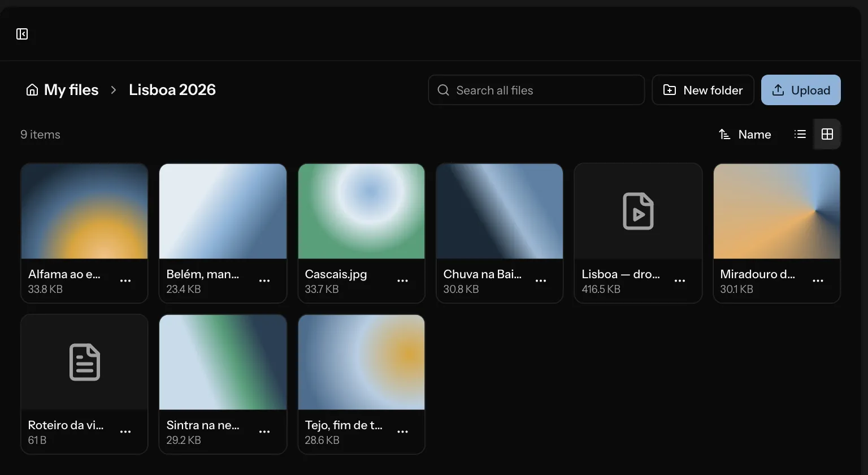
Task: Open the Tejo, fim de t... image thumbnail
Action: (x=361, y=362)
